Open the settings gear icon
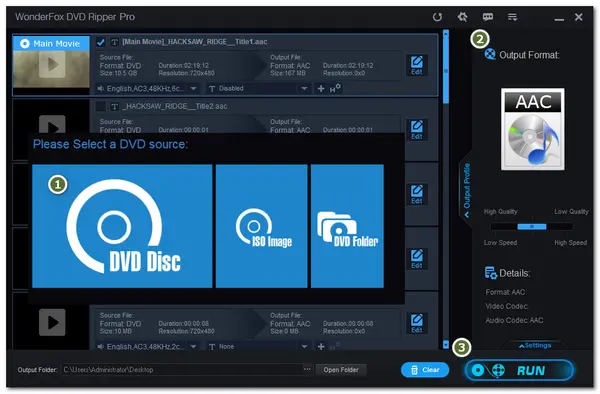Viewport: 600px width, 394px height. (462, 17)
